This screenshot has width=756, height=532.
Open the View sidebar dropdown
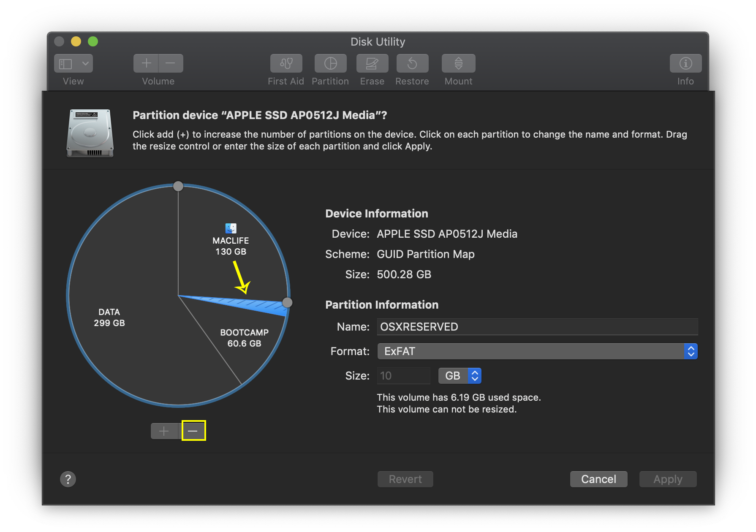click(x=73, y=64)
